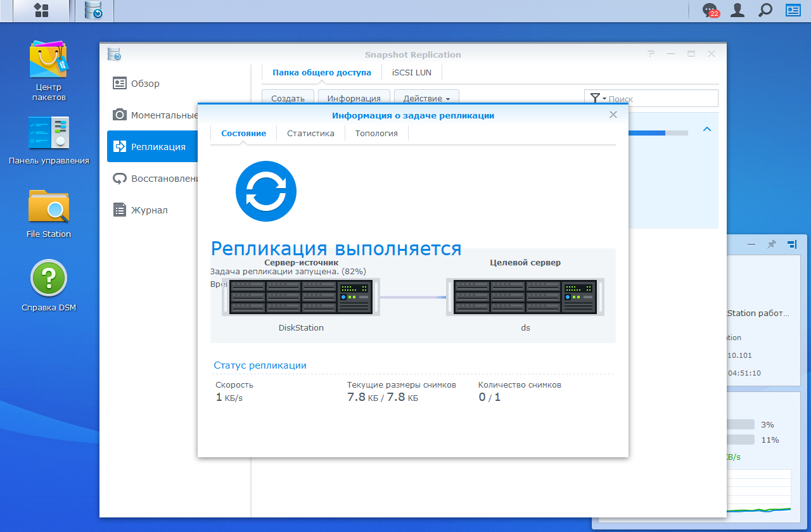The image size is (811, 532).
Task: Click the Текущие размеры снимков label
Action: (402, 384)
